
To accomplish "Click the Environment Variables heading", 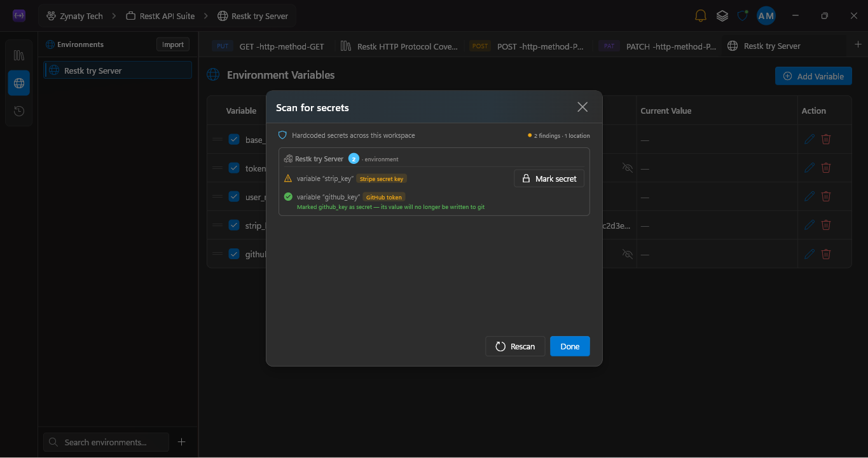I will click(x=280, y=75).
